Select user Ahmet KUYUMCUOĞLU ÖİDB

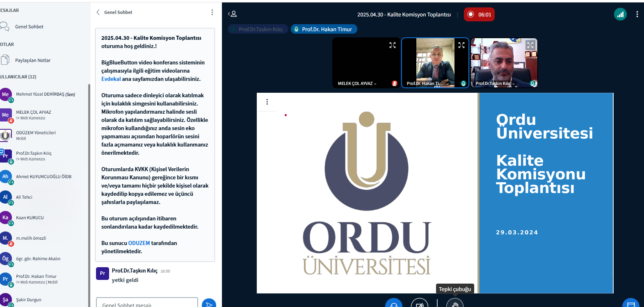click(44, 176)
